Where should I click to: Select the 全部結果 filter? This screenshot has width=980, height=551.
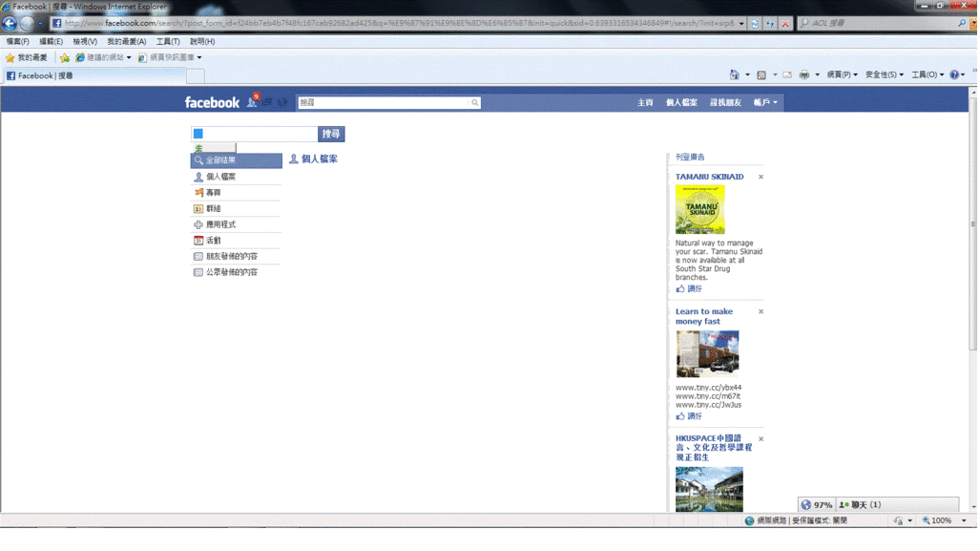(x=237, y=160)
